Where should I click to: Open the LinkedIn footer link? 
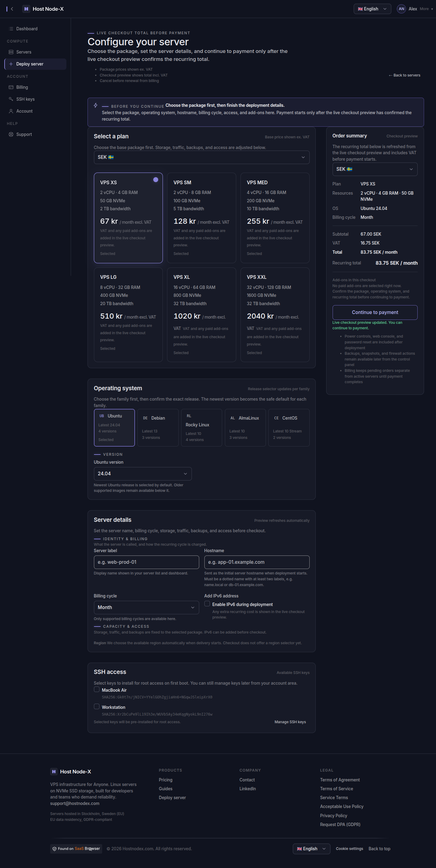[x=248, y=789]
